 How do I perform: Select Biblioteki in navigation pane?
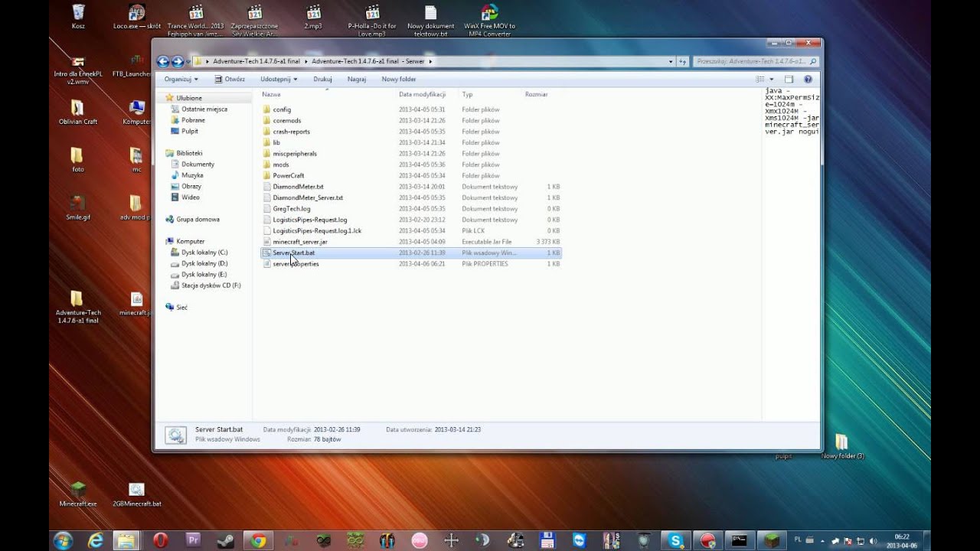189,153
